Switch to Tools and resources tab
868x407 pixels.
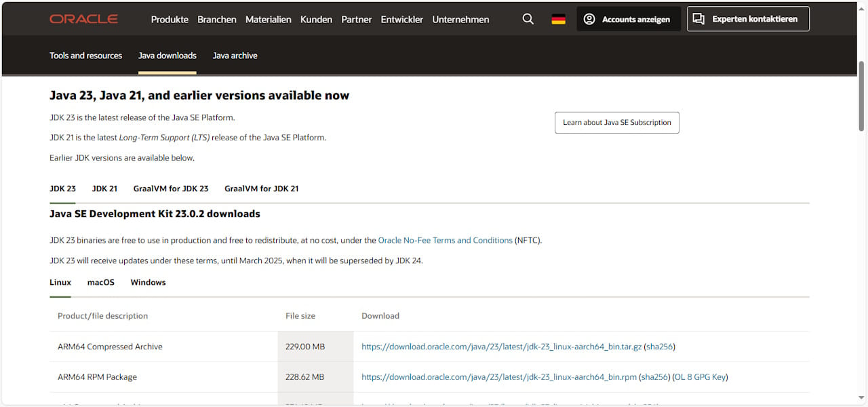click(x=85, y=56)
